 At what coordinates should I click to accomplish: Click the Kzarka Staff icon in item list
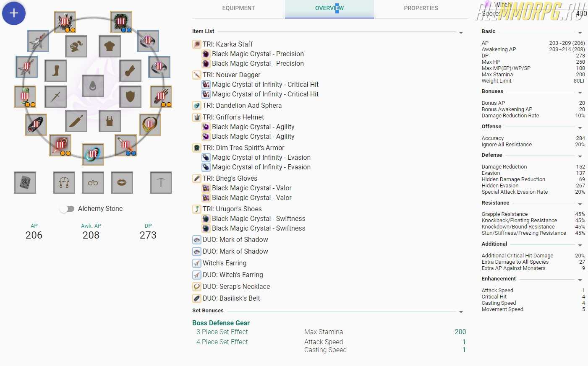(x=196, y=44)
